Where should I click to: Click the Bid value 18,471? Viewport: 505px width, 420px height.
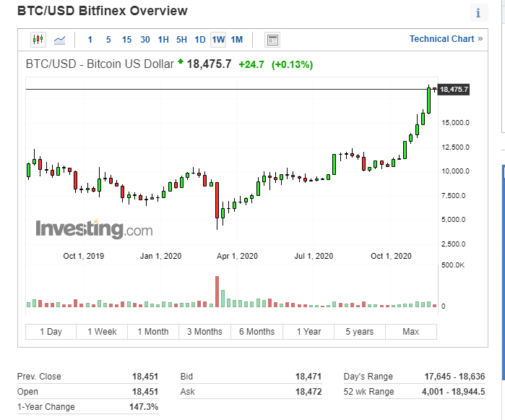point(308,377)
